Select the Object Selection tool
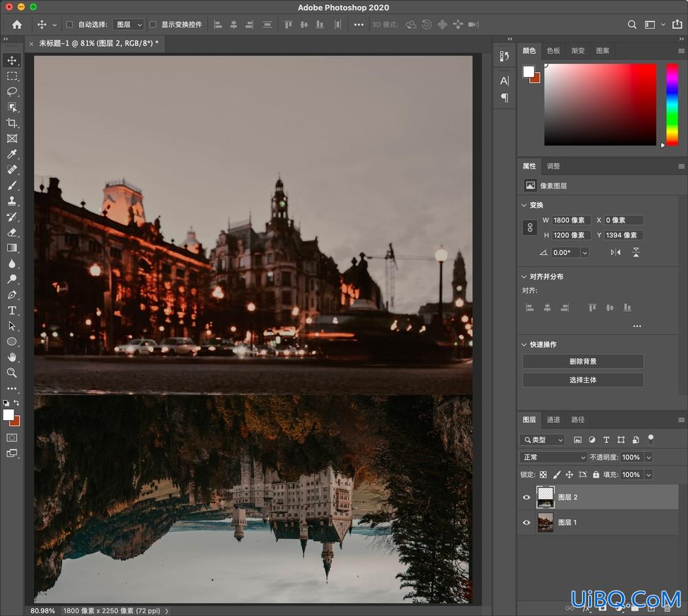This screenshot has height=616, width=688. (x=12, y=107)
